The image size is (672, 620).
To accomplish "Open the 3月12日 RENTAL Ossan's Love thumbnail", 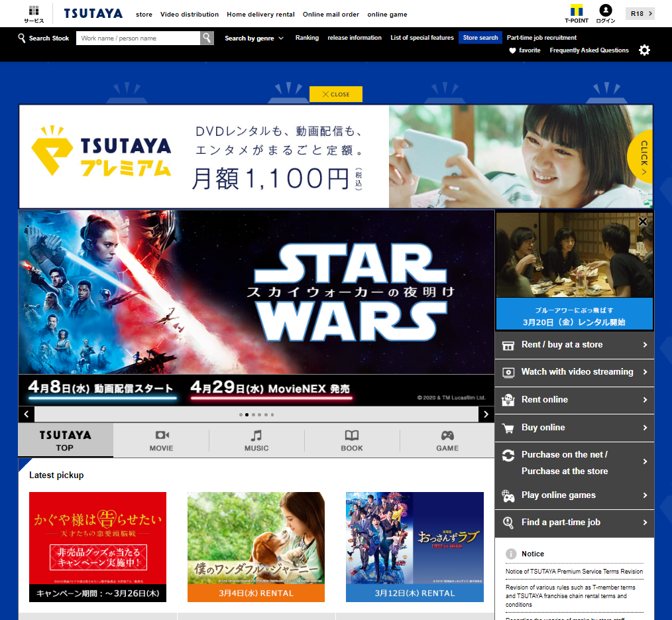I will click(414, 546).
